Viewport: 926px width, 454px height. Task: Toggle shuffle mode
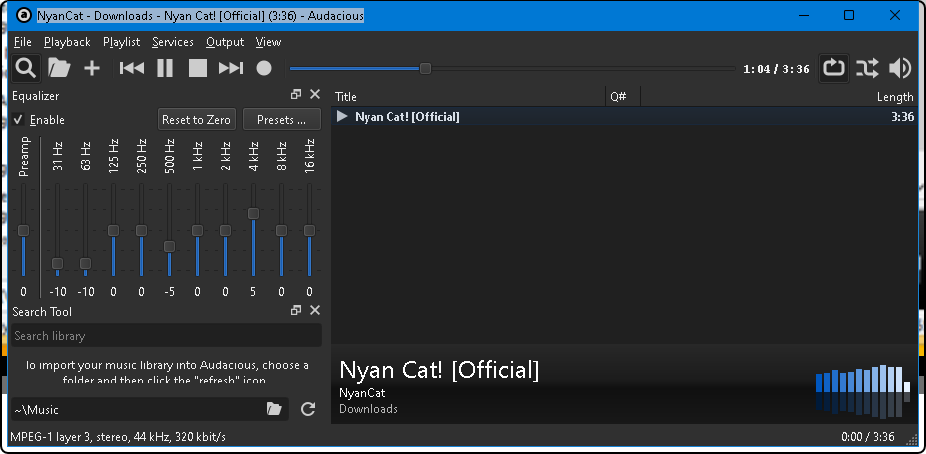pyautogui.click(x=867, y=68)
